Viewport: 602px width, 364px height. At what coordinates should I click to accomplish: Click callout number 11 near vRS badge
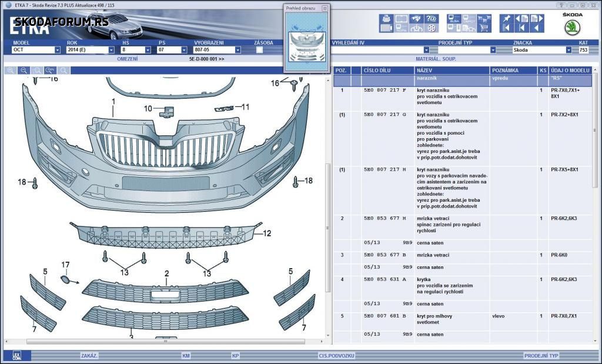tap(245, 107)
